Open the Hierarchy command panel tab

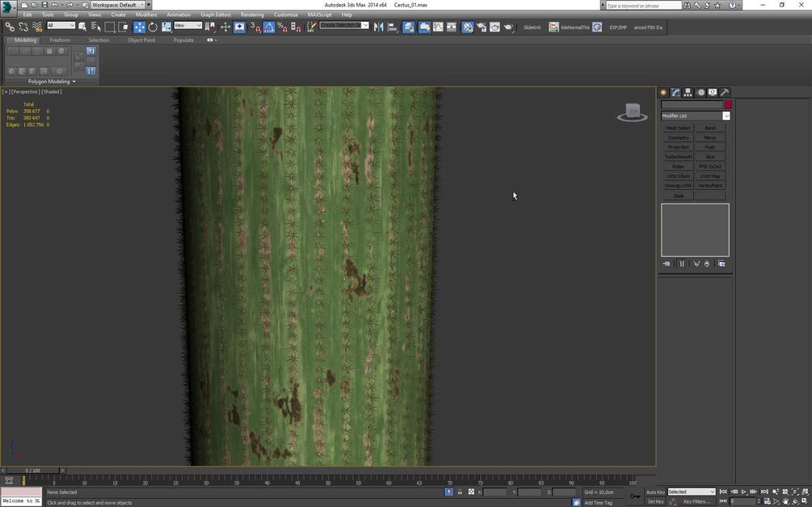(x=688, y=92)
